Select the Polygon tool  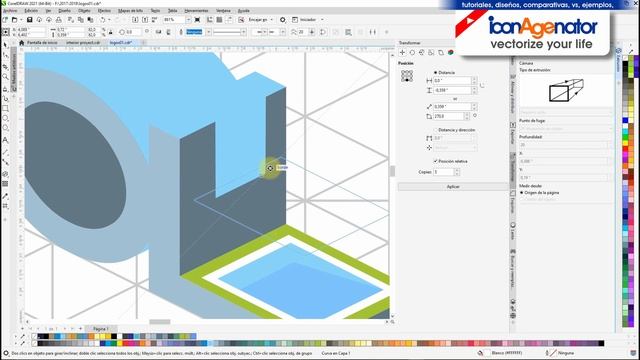(5, 128)
